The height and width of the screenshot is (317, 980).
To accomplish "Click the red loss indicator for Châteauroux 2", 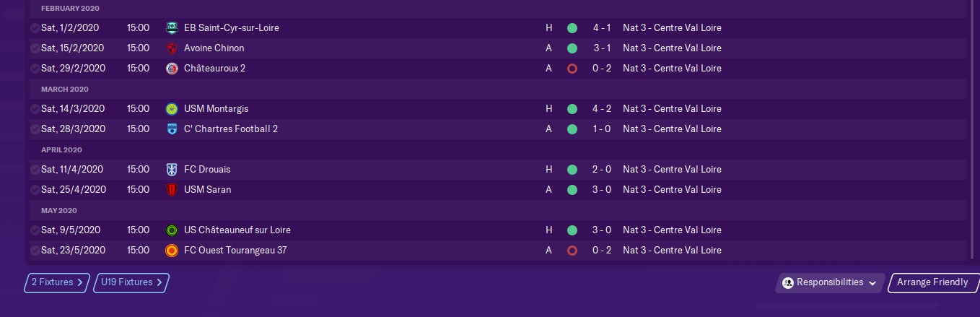I will pos(572,69).
